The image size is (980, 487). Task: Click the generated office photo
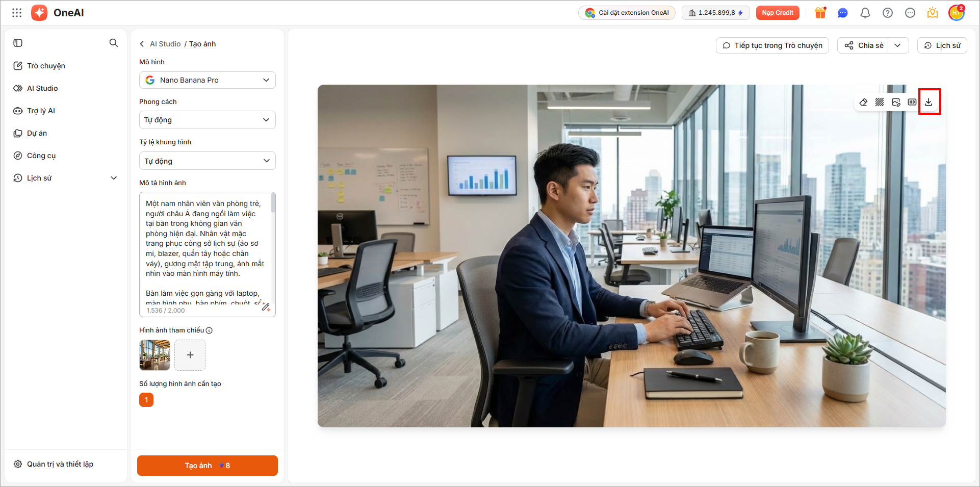coord(632,256)
